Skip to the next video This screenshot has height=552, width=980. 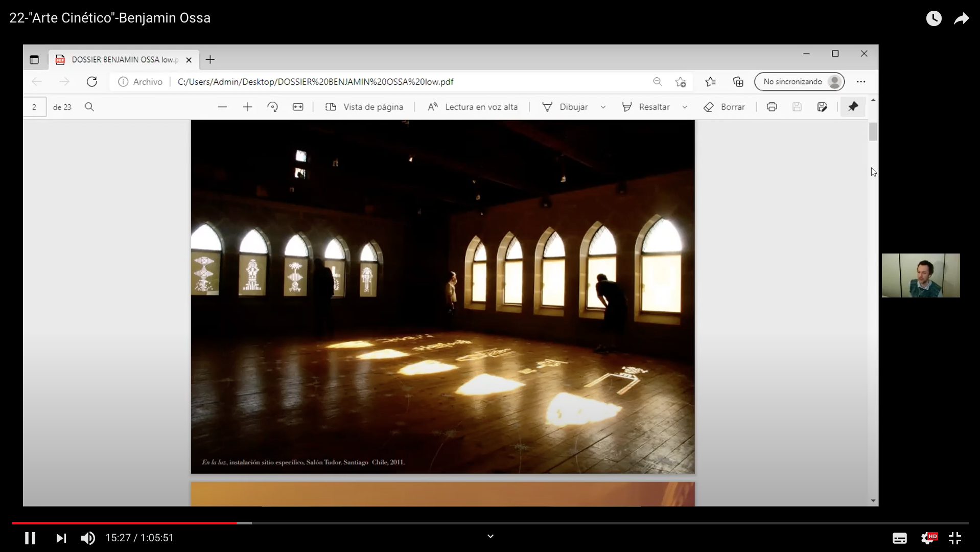[61, 538]
